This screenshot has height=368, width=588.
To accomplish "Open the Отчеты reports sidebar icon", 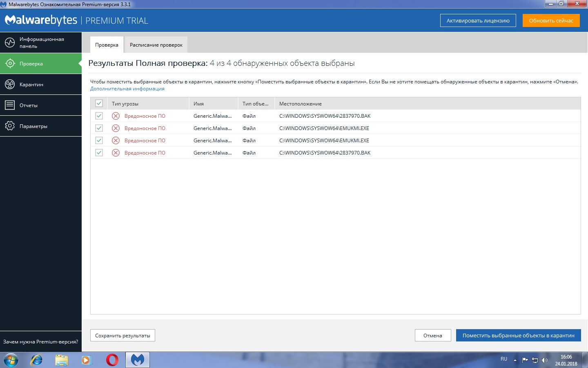I will [x=10, y=105].
